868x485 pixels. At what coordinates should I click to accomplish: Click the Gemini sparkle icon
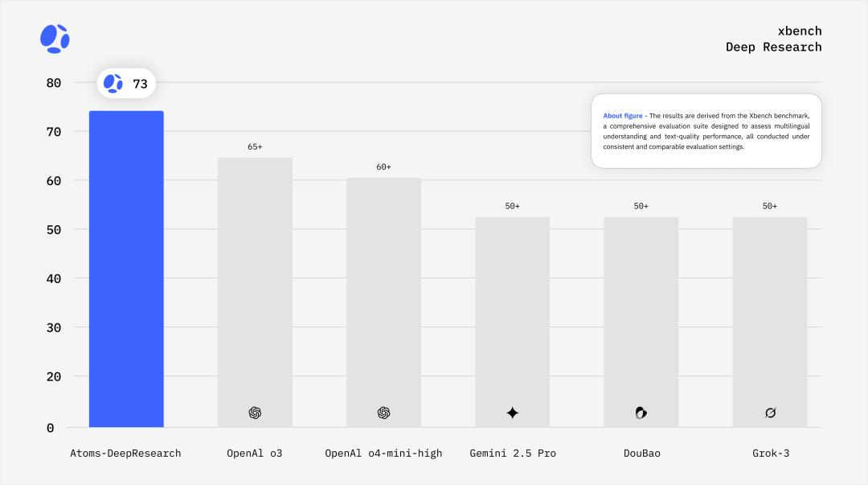(513, 413)
